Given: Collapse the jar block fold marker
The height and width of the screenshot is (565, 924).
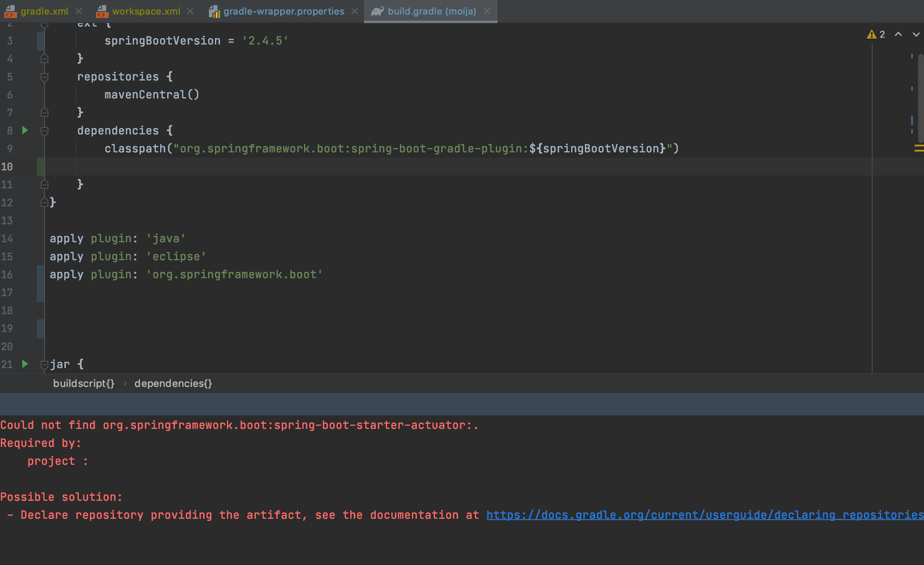Looking at the screenshot, I should (45, 365).
